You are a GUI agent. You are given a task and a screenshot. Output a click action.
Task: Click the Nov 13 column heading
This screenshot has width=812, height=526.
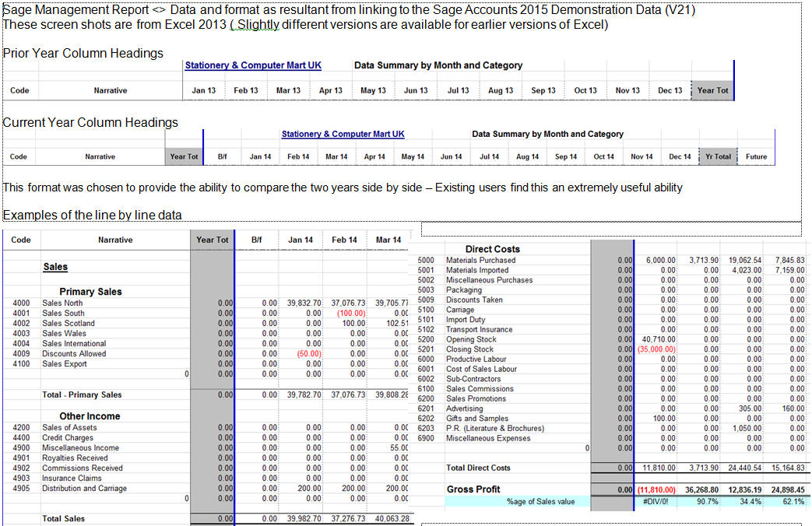pyautogui.click(x=627, y=90)
